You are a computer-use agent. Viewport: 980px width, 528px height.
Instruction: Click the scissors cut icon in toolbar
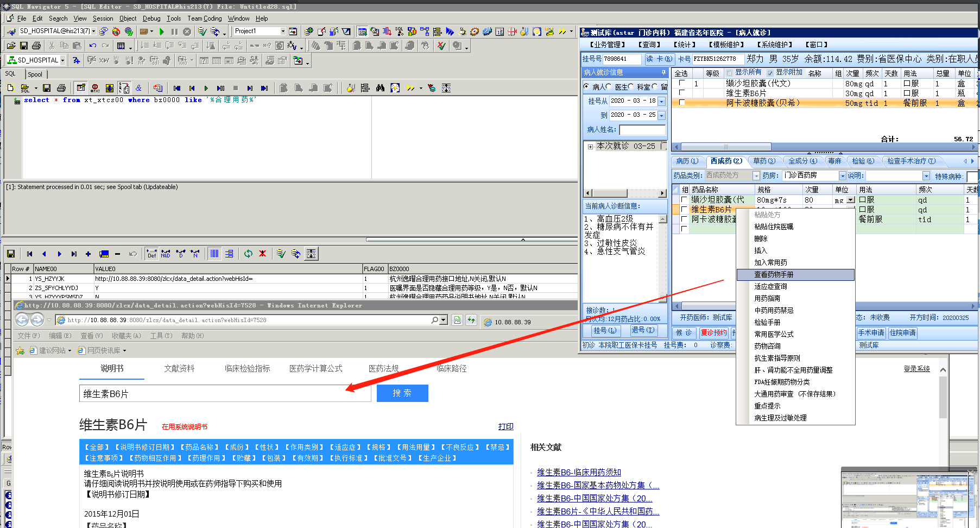[x=52, y=46]
